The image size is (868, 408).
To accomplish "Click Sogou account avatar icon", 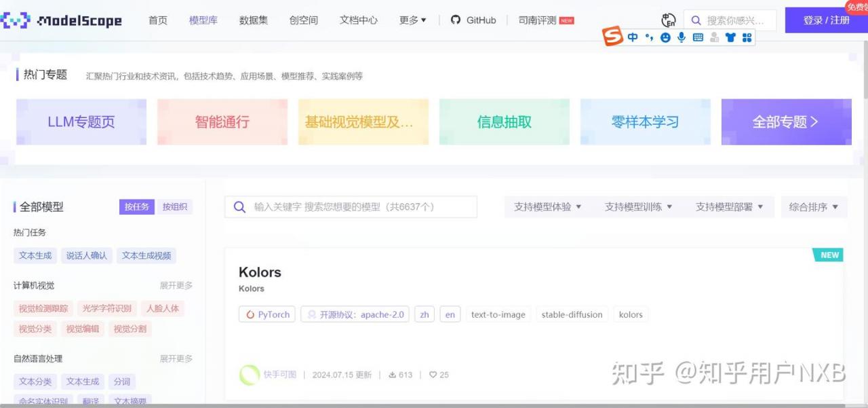I will (714, 37).
